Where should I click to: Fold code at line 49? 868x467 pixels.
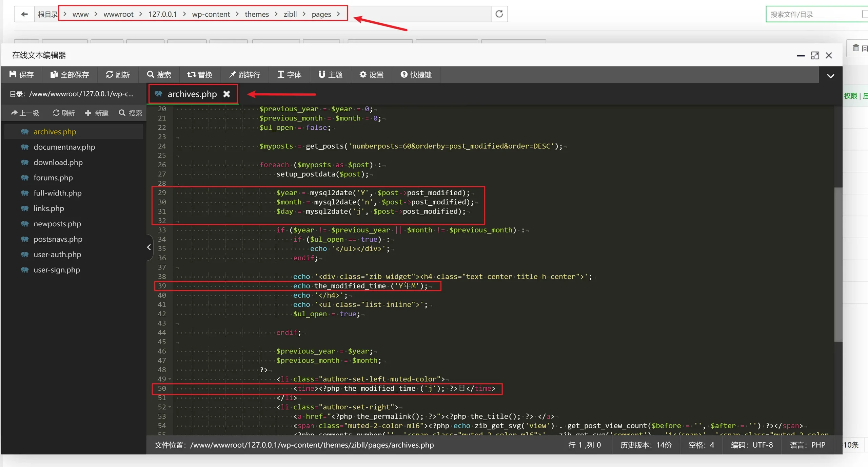(170, 379)
